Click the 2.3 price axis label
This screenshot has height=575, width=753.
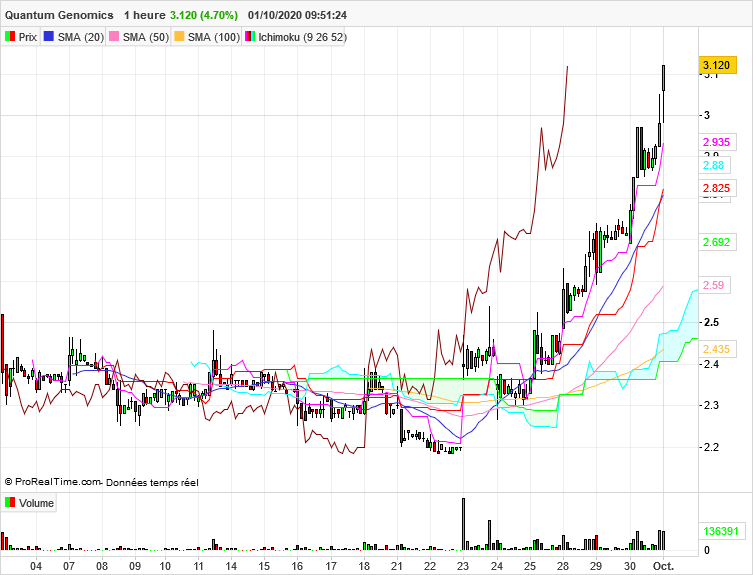click(x=711, y=405)
